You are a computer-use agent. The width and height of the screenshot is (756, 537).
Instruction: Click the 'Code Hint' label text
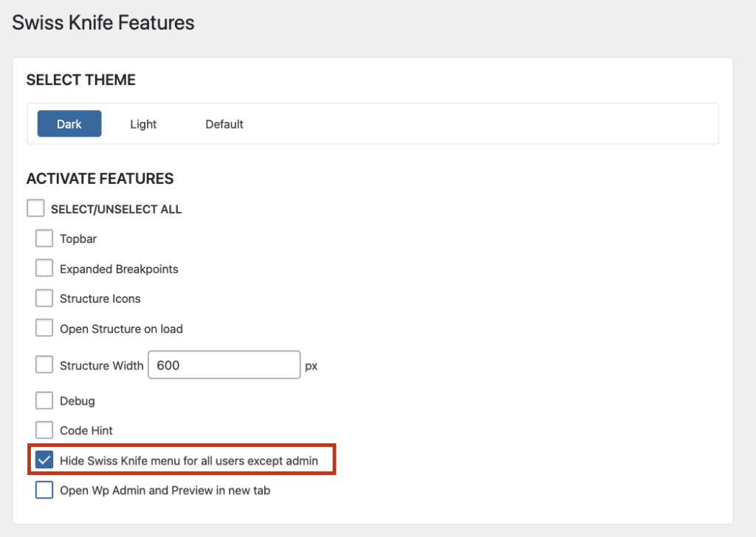[86, 431]
